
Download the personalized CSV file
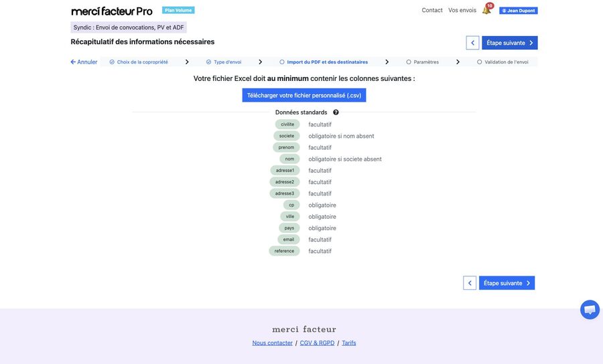304,95
